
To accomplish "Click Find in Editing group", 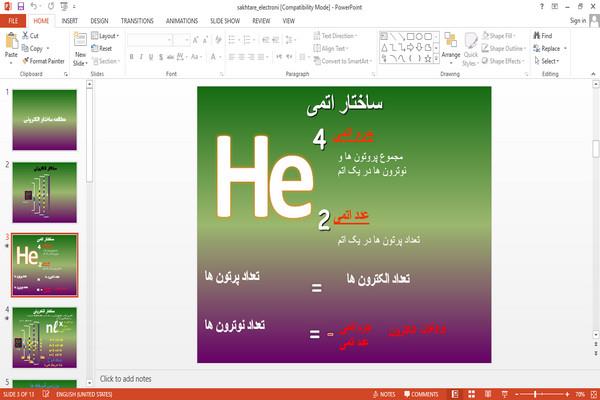I will (543, 36).
